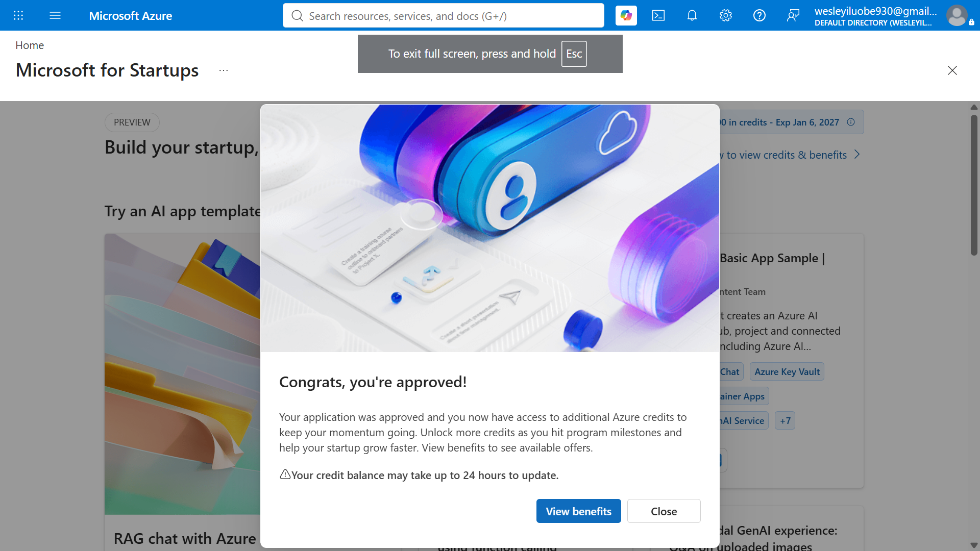Click the Microsoft Azure logo text

pos(131,16)
